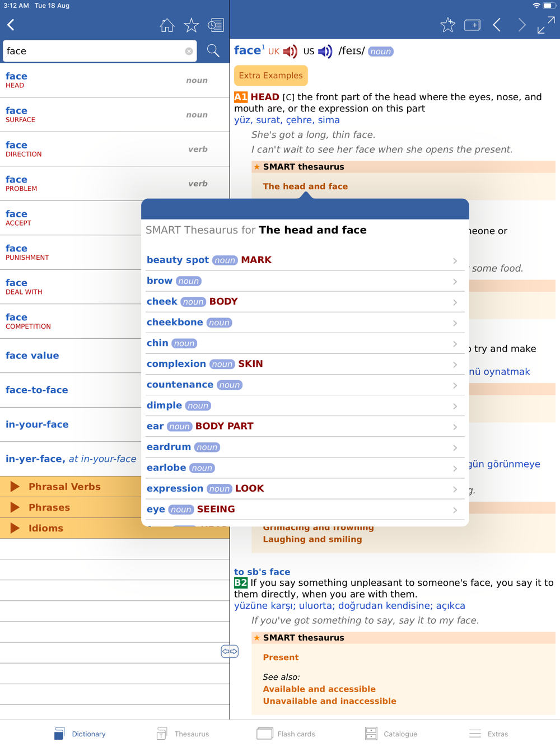Expand Phrasal Verbs section

(x=71, y=487)
